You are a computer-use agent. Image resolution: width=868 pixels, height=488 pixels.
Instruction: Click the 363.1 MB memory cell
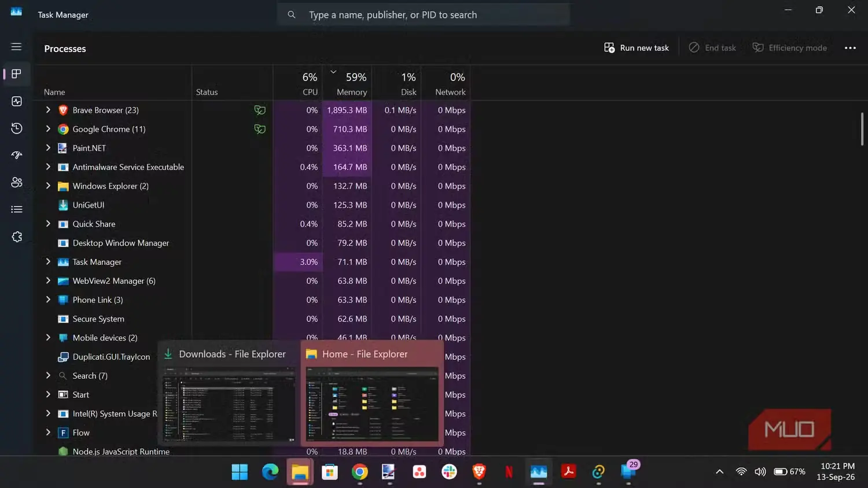coord(347,148)
